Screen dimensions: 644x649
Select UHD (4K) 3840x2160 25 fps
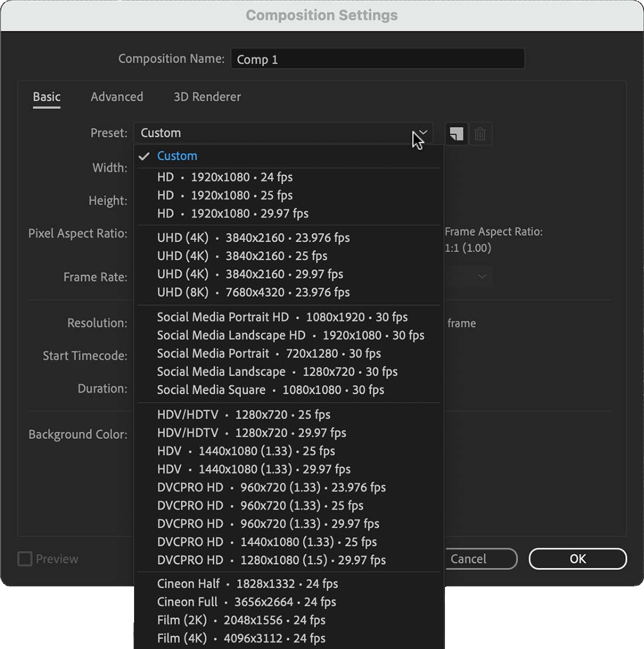coord(289,256)
